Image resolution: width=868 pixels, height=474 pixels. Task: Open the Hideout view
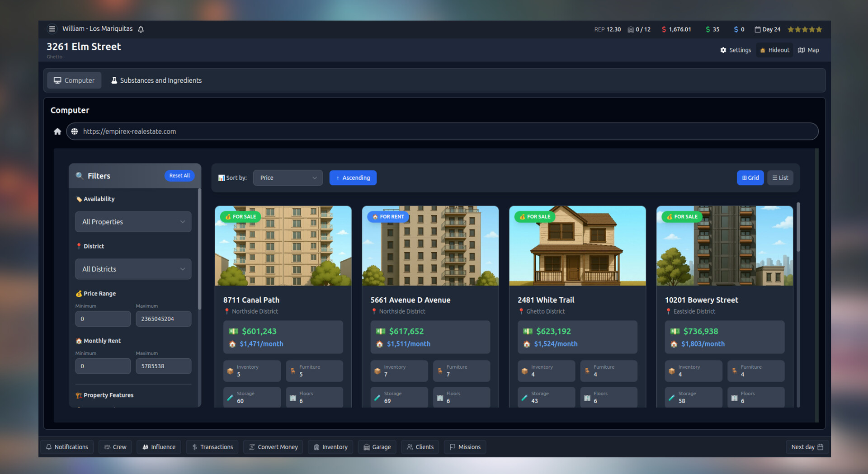pos(774,50)
